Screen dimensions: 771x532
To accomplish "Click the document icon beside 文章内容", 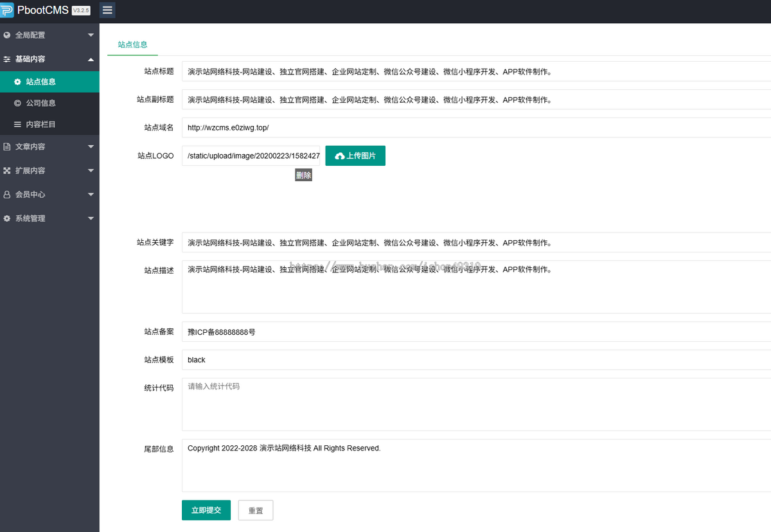I will (x=7, y=147).
